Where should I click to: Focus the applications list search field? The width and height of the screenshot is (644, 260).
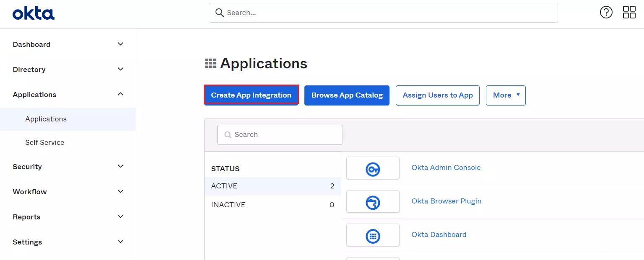280,135
